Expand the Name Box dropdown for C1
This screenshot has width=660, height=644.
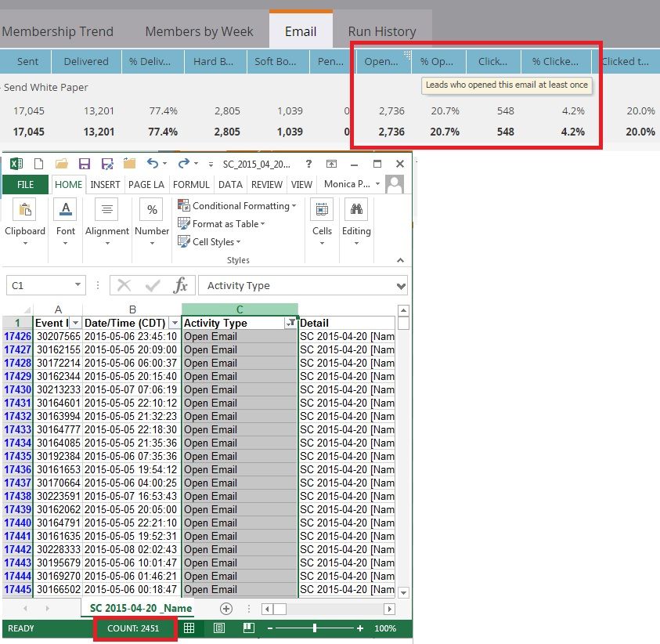point(78,286)
